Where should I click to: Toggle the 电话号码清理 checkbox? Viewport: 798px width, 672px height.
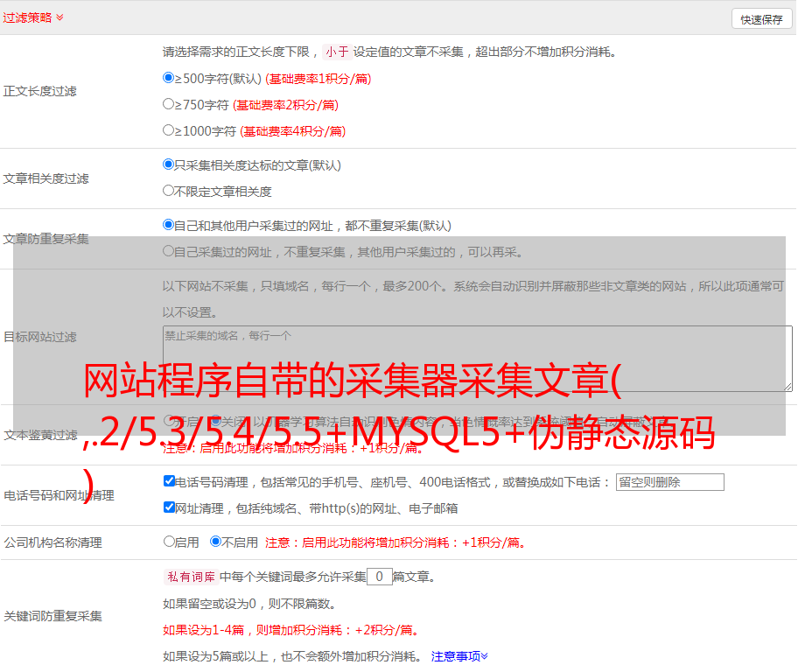pyautogui.click(x=169, y=481)
